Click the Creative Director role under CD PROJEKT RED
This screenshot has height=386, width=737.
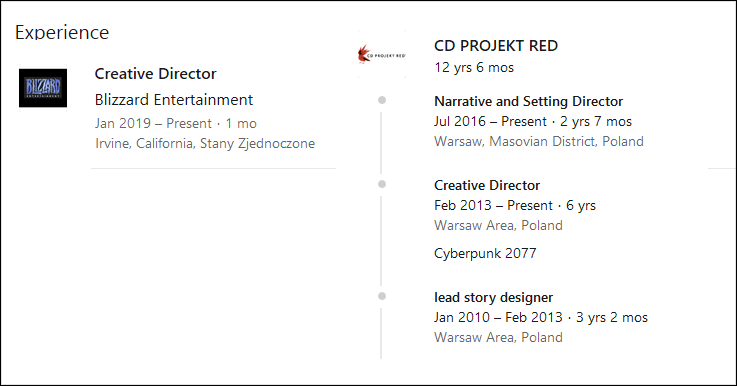[x=487, y=185]
